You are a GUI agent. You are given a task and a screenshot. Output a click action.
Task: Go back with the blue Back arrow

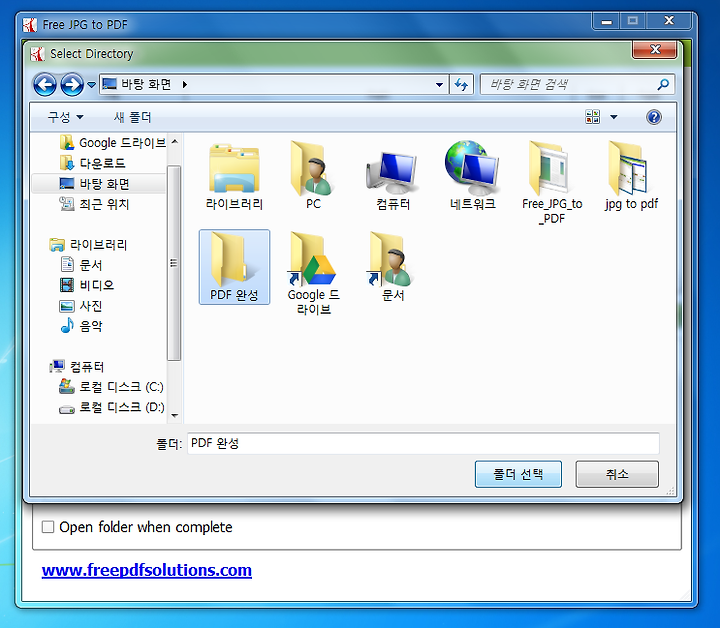click(x=45, y=84)
